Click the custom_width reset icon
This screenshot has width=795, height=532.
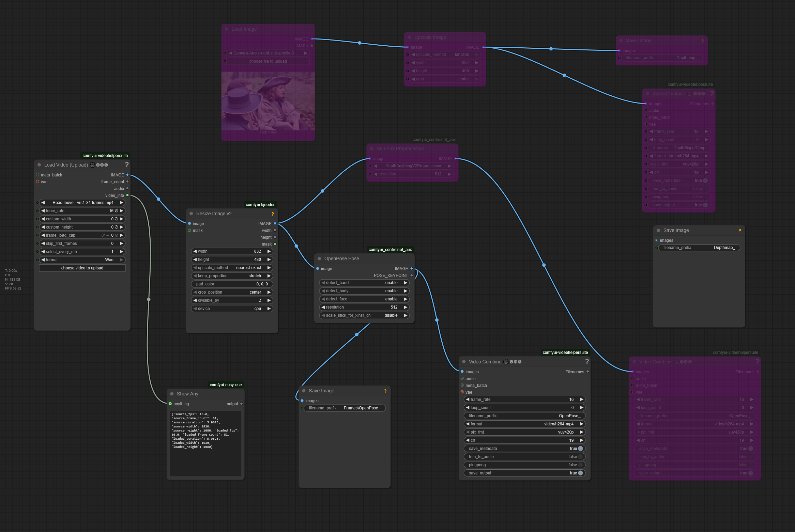[x=116, y=219]
